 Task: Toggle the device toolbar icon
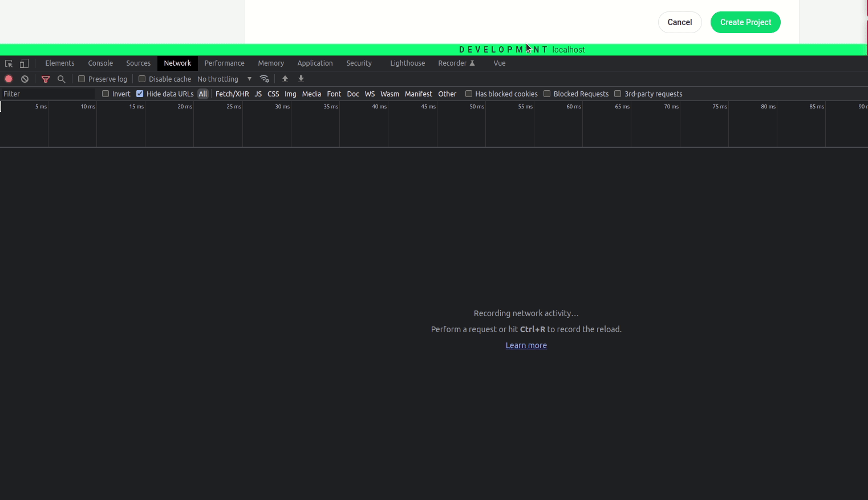[x=24, y=63]
